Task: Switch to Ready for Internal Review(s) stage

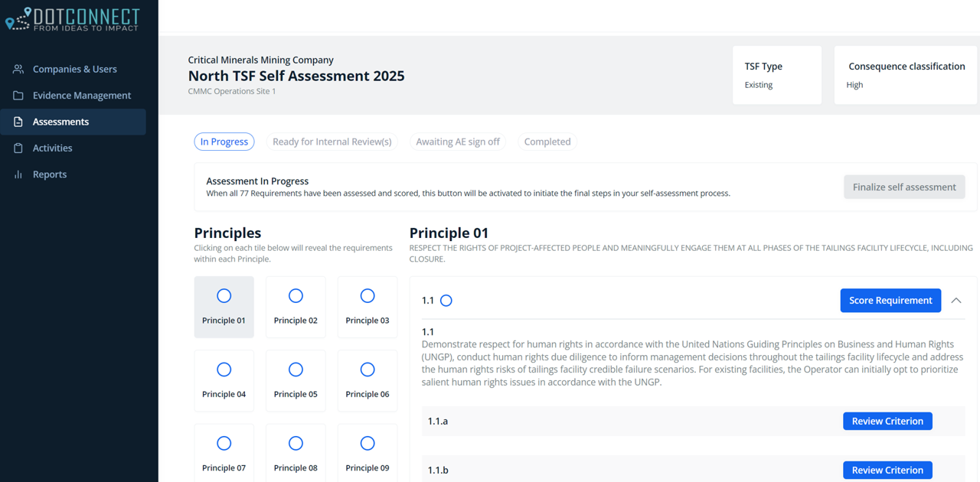Action: 332,142
